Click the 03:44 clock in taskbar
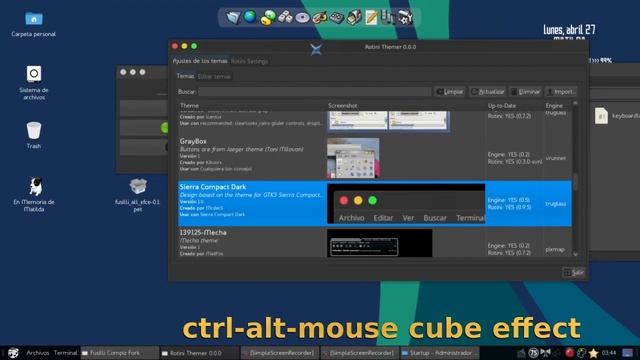 coord(609,353)
